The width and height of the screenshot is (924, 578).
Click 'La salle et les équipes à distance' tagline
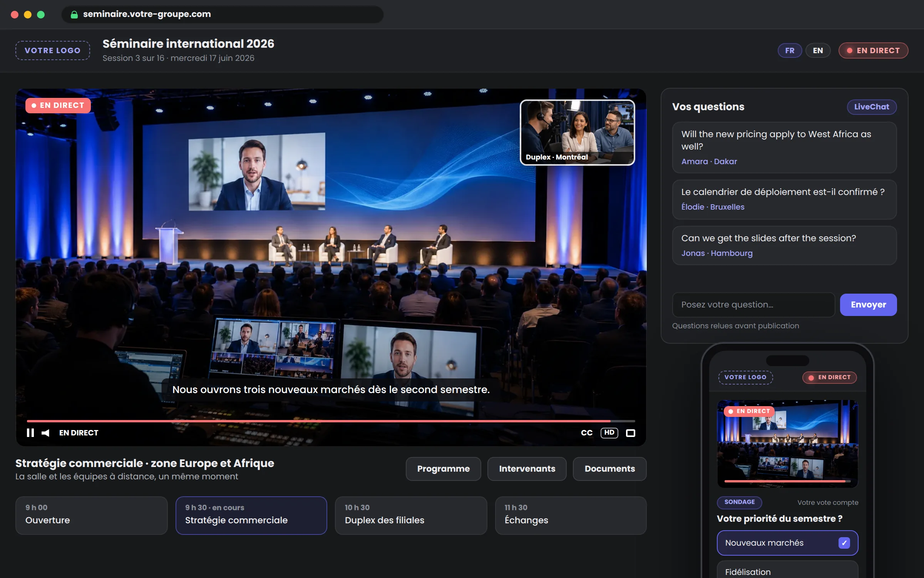127,477
